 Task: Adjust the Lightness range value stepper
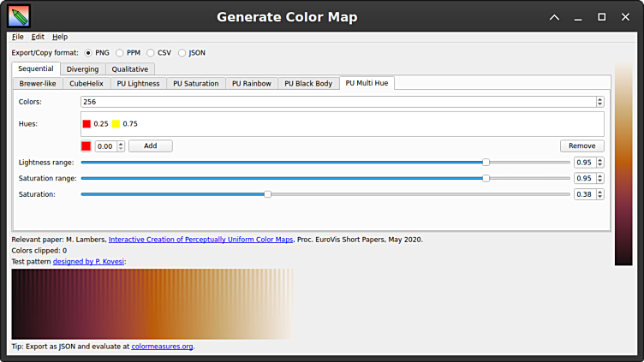(x=599, y=163)
